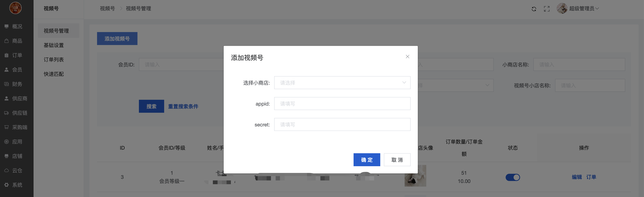Viewport: 644px width, 197px height.
Task: Toggle fullscreen mode icon
Action: 547,9
